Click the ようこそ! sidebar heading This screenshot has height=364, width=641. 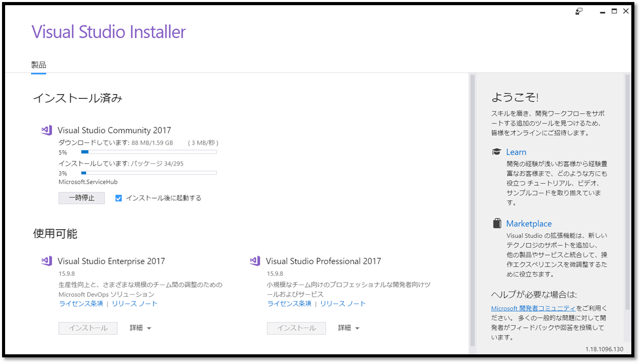[x=515, y=97]
